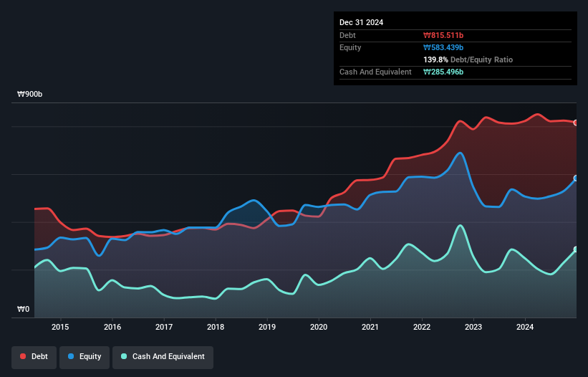Click the 2021 x-axis label
Image resolution: width=588 pixels, height=377 pixels.
point(370,327)
